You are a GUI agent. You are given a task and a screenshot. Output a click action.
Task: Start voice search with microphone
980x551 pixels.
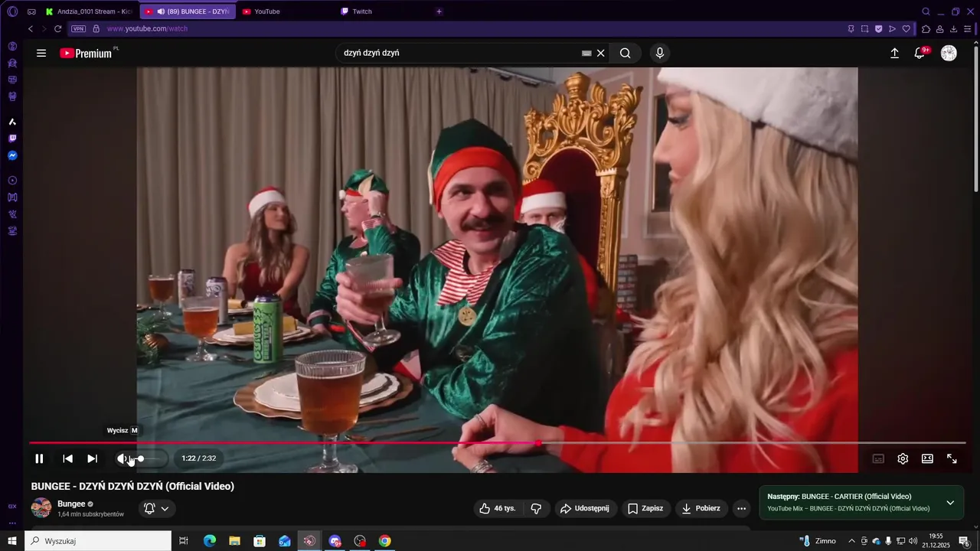click(x=660, y=53)
